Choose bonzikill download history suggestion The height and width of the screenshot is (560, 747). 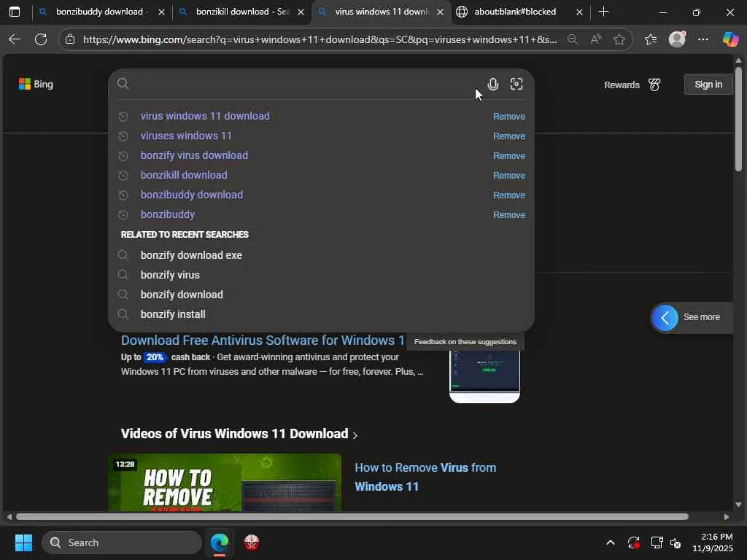pos(184,175)
